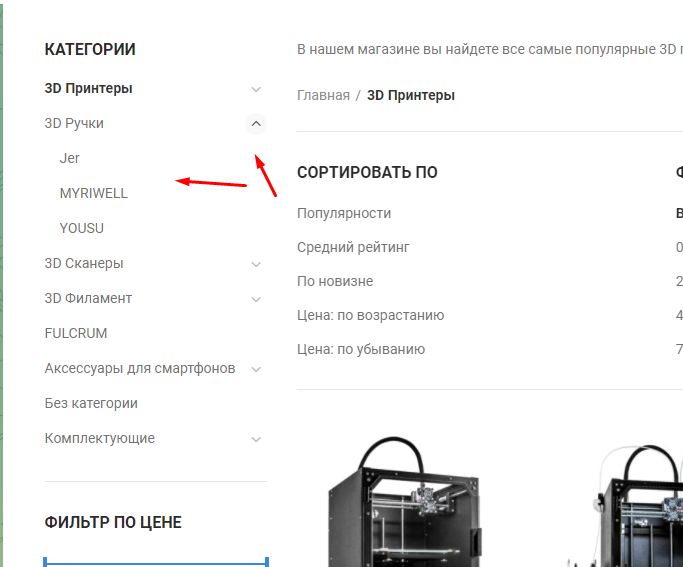This screenshot has height=567, width=683.
Task: Collapse the 3D Ручки submenu arrow
Action: coord(256,124)
